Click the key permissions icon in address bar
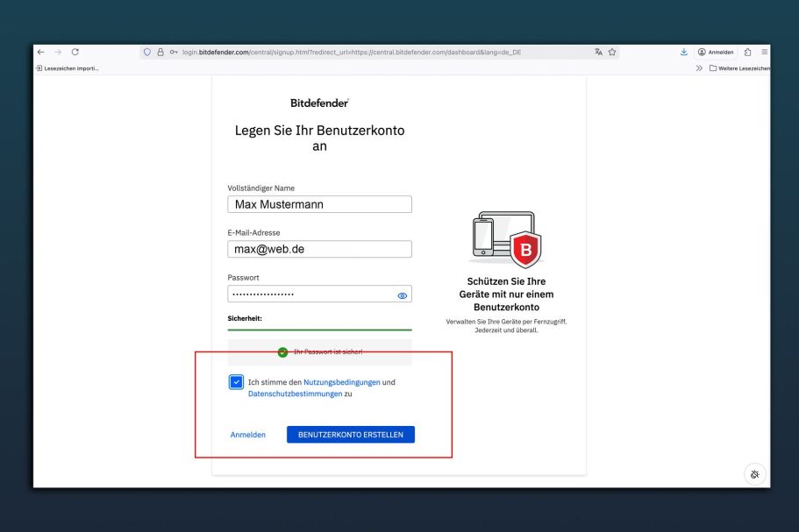Viewport: 799px width, 532px height. [x=174, y=52]
